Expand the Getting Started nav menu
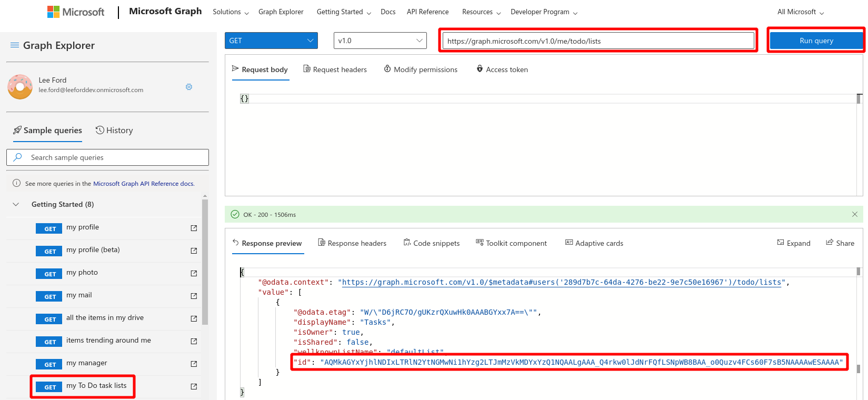The image size is (868, 400). click(344, 12)
